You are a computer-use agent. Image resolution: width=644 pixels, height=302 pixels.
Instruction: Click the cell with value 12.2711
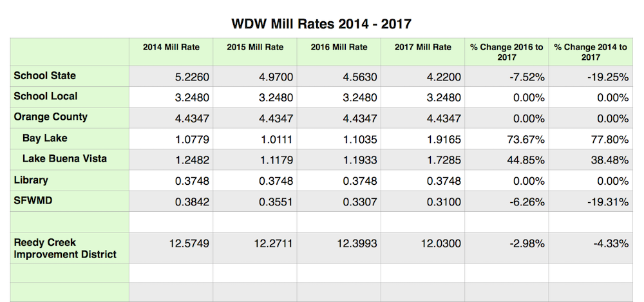pos(255,248)
